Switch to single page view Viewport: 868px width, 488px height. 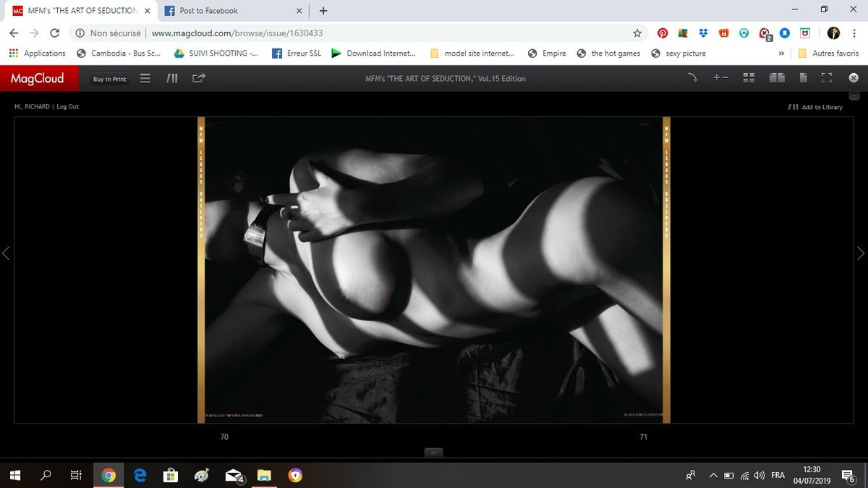803,78
